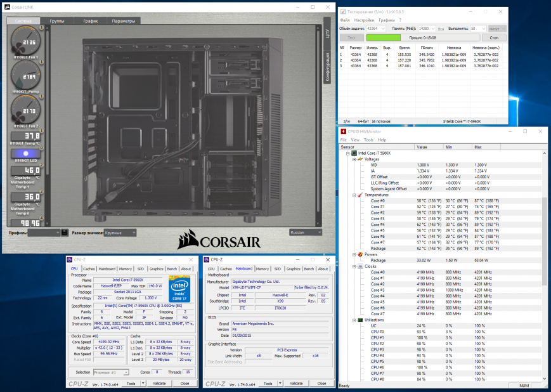Open the Processor Selection dropdown in CPU-Z
This screenshot has width=551, height=392.
pos(111,372)
